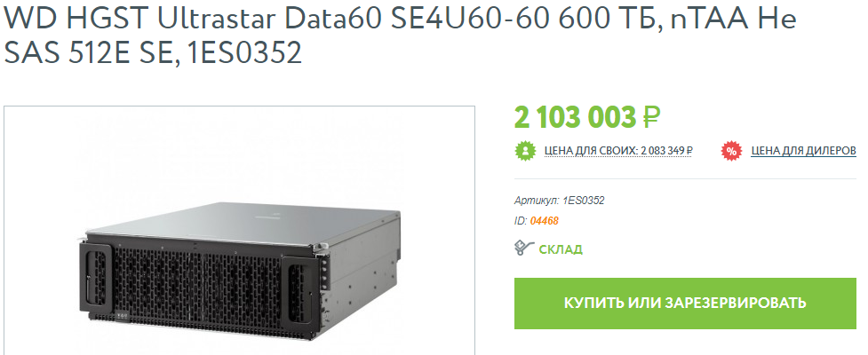The height and width of the screenshot is (355, 868).
Task: Click the title line SAS 512E SE, 1ES0352
Action: click(153, 53)
